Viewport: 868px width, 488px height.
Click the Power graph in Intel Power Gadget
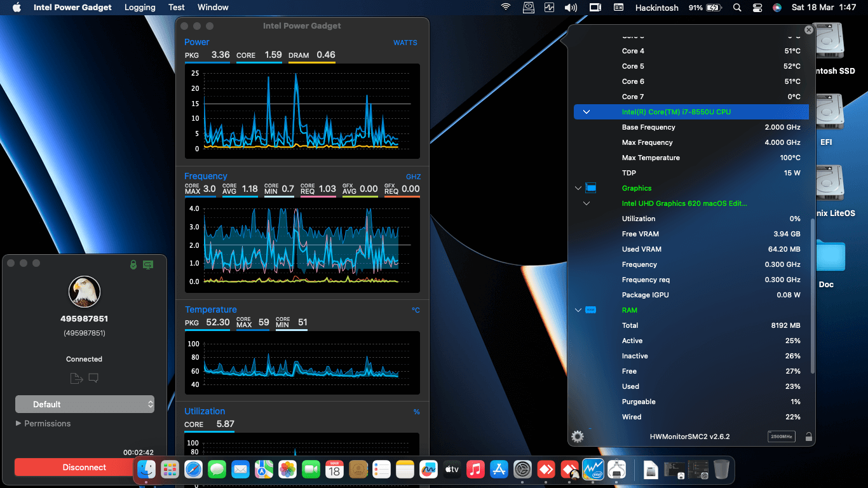[302, 111]
